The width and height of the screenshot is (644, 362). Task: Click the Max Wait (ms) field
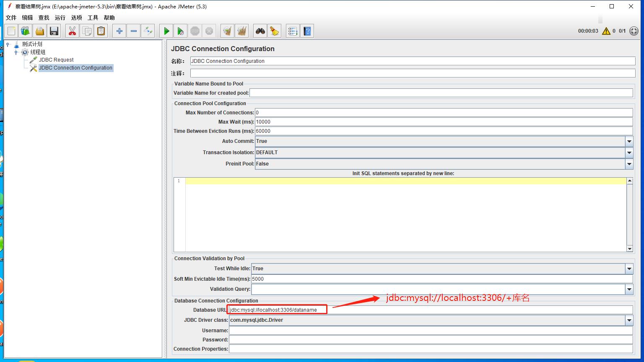coord(444,122)
